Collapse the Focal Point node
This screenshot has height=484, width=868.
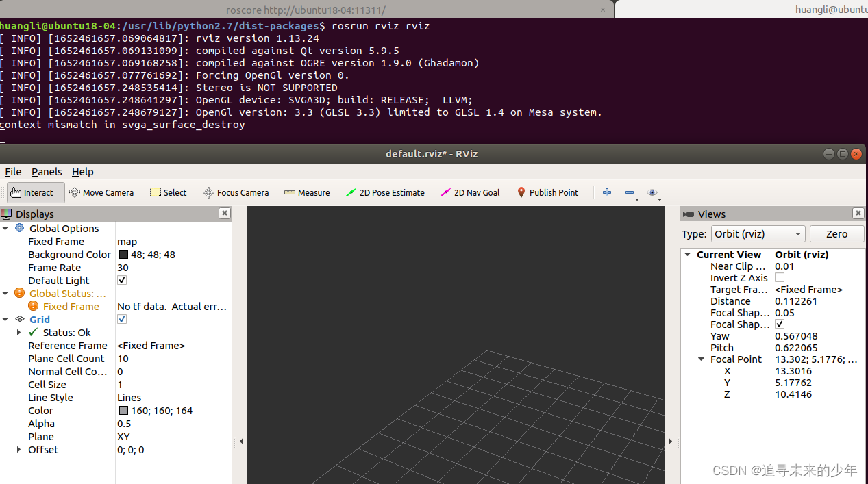[701, 359]
